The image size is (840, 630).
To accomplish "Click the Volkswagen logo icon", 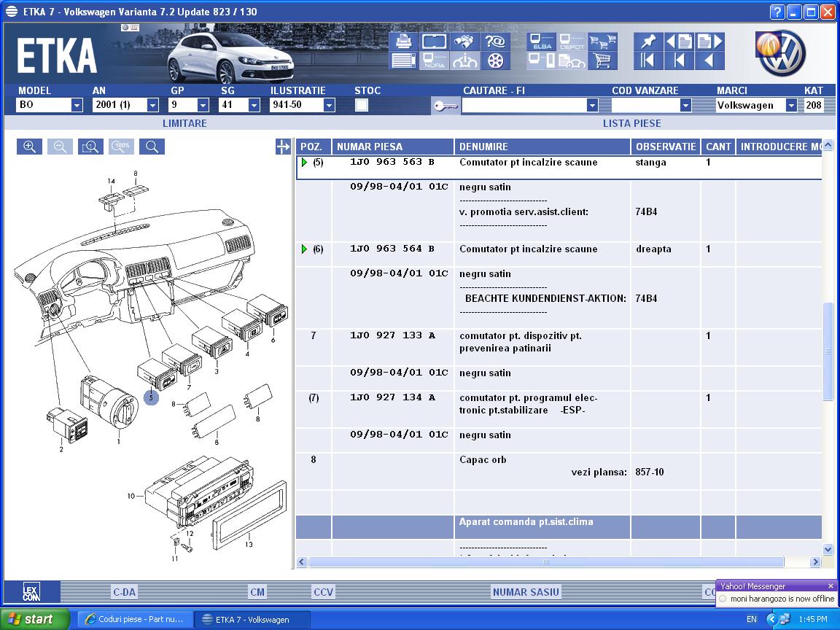I will coord(782,52).
